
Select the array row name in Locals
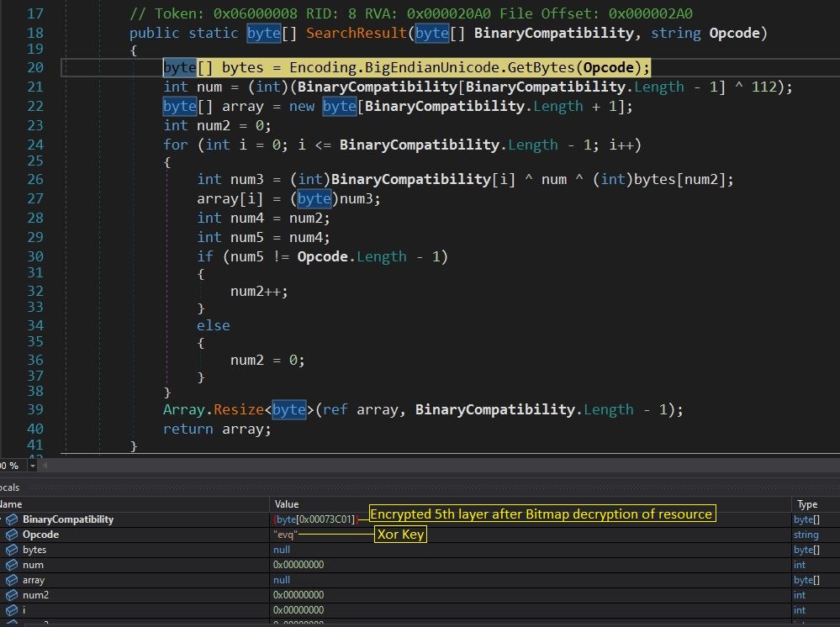pyautogui.click(x=34, y=580)
